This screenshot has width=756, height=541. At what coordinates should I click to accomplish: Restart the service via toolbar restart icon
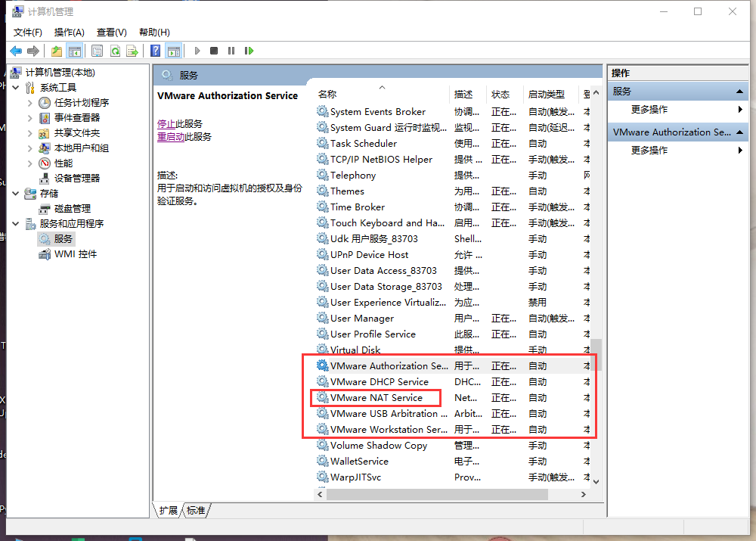[x=249, y=51]
